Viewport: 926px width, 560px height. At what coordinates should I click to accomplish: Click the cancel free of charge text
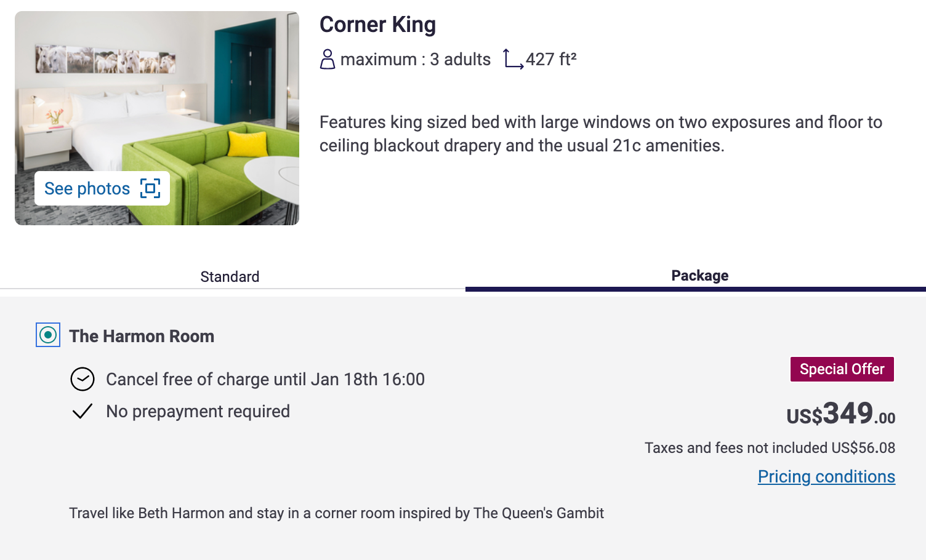pyautogui.click(x=265, y=379)
